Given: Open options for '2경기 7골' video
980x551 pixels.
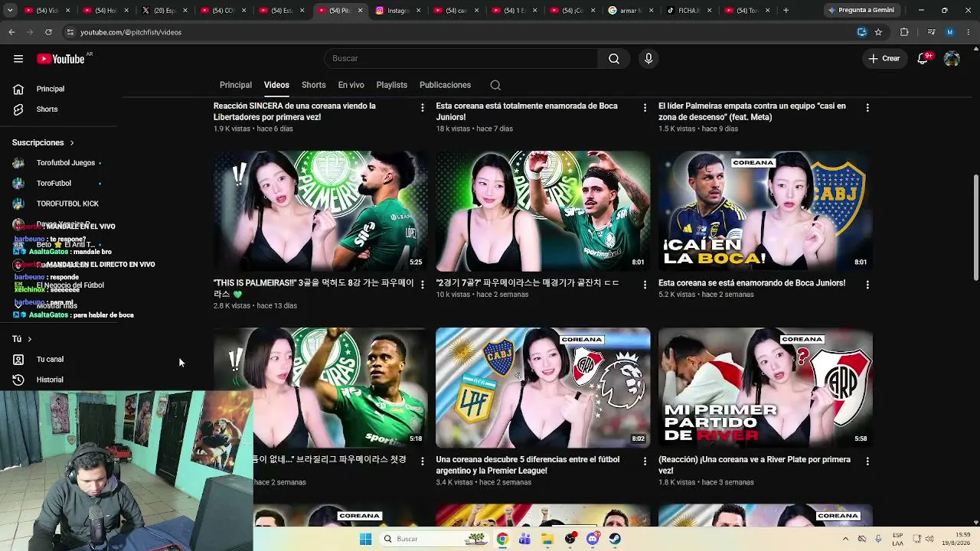Looking at the screenshot, I should click(x=645, y=285).
